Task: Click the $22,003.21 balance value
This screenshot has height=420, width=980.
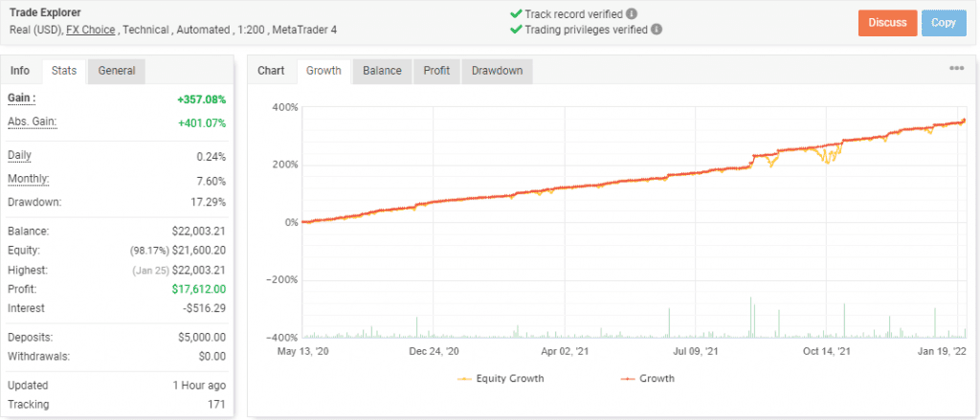Action: pyautogui.click(x=199, y=232)
